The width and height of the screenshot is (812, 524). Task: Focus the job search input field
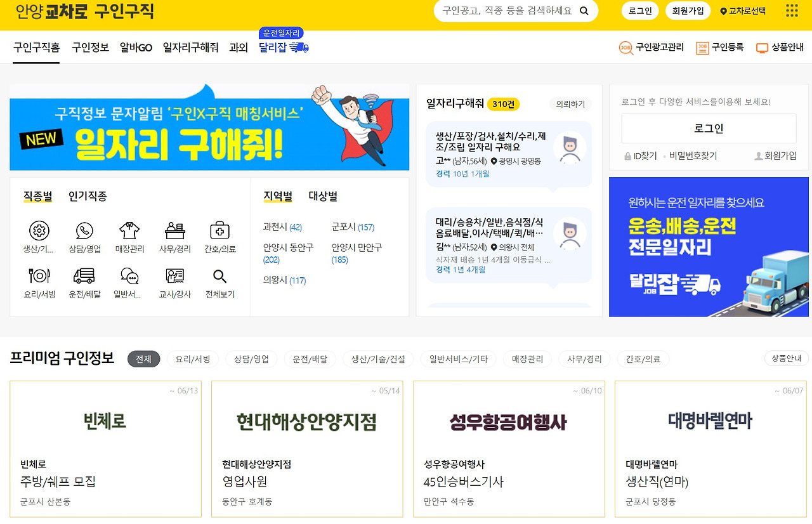[x=506, y=11]
